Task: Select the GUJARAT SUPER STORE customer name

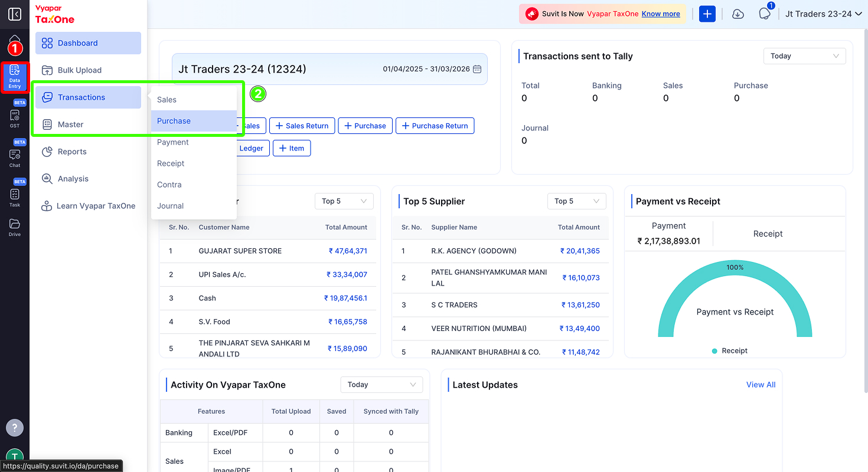Action: (240, 251)
